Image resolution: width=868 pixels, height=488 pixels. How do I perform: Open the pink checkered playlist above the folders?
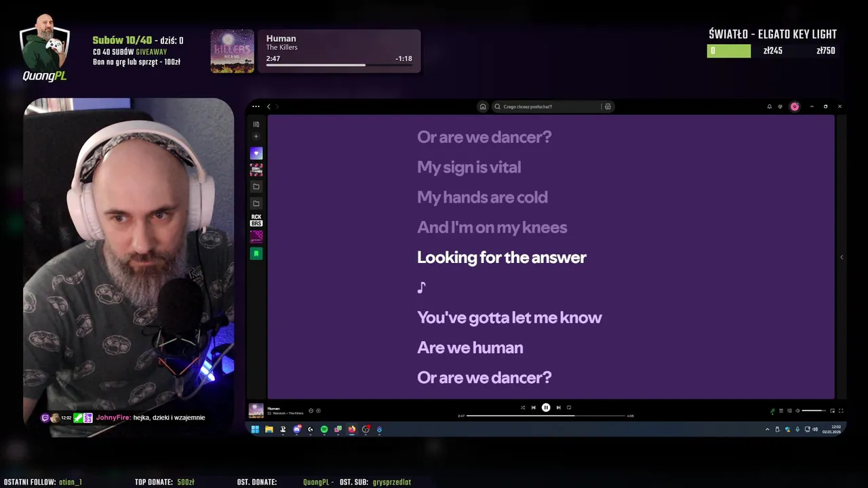coord(256,169)
